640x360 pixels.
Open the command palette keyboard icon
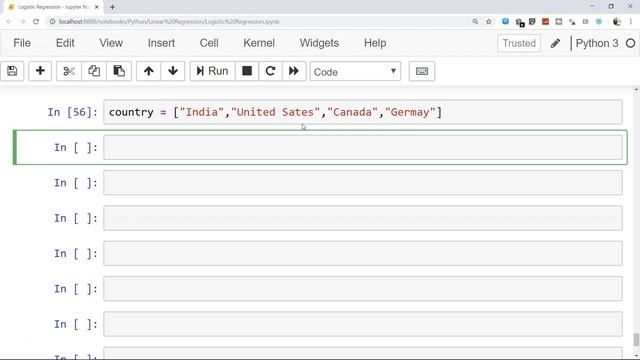point(422,71)
